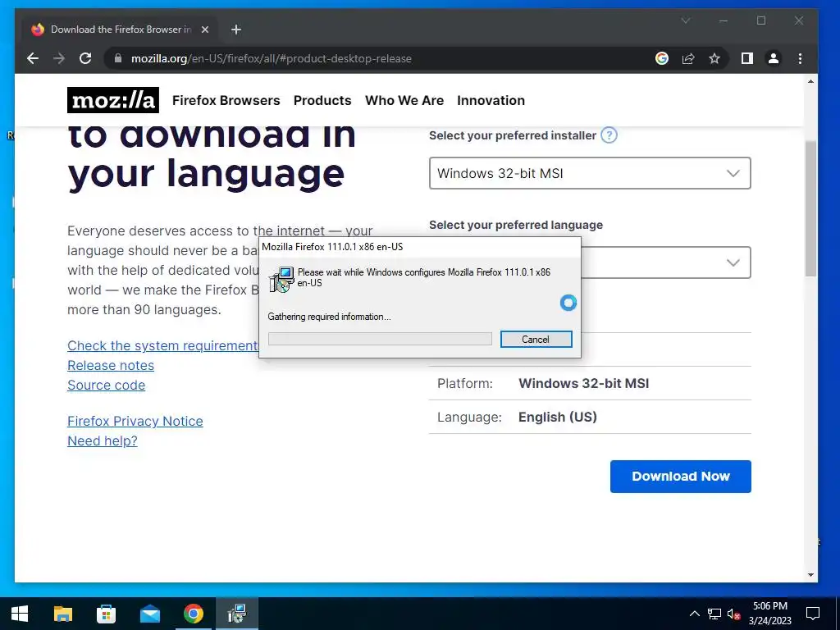Click the 'Gathering required information...' text
Viewport: 840px width, 630px height.
(x=330, y=317)
